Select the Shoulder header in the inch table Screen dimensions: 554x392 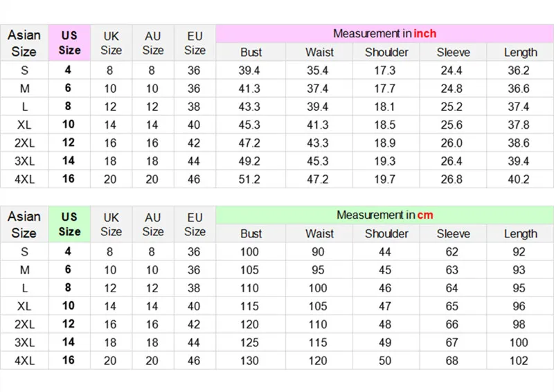coord(386,53)
